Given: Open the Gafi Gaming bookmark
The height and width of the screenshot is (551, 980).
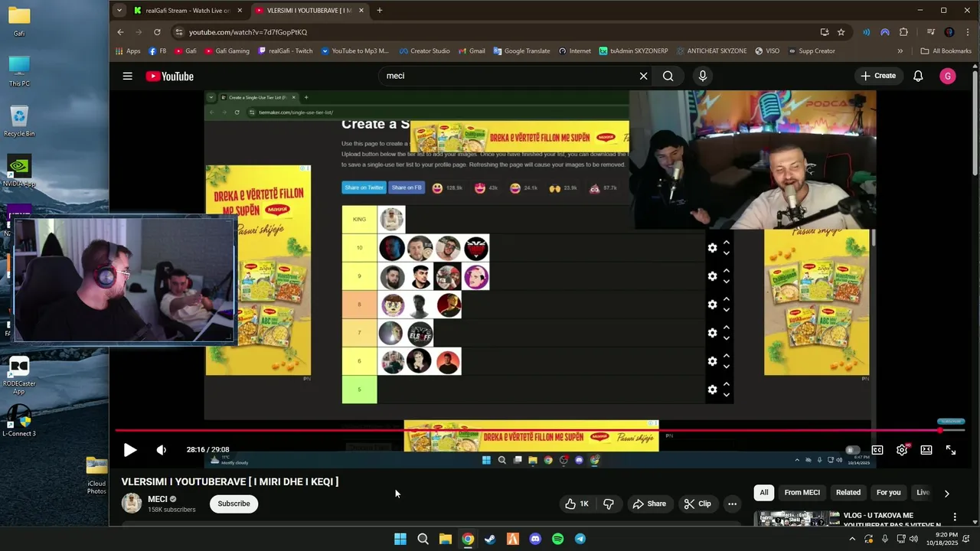Looking at the screenshot, I should pyautogui.click(x=227, y=51).
